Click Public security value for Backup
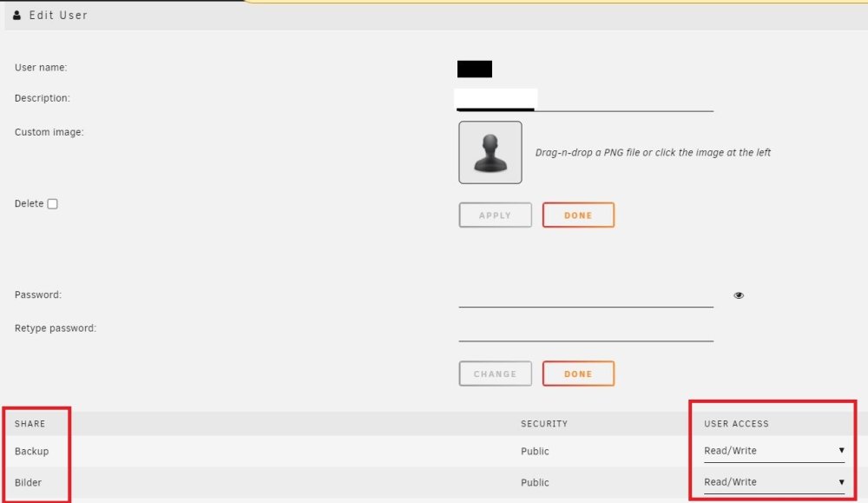This screenshot has width=868, height=503. click(535, 451)
